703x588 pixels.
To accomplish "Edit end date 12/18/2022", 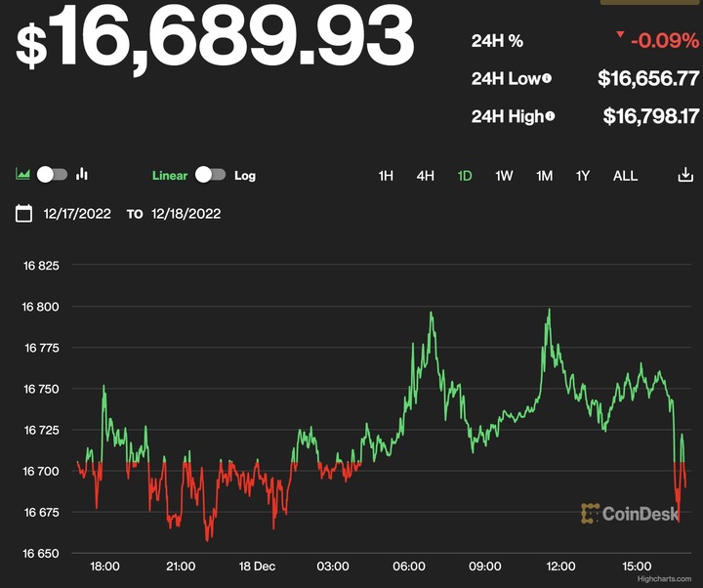I will point(186,214).
